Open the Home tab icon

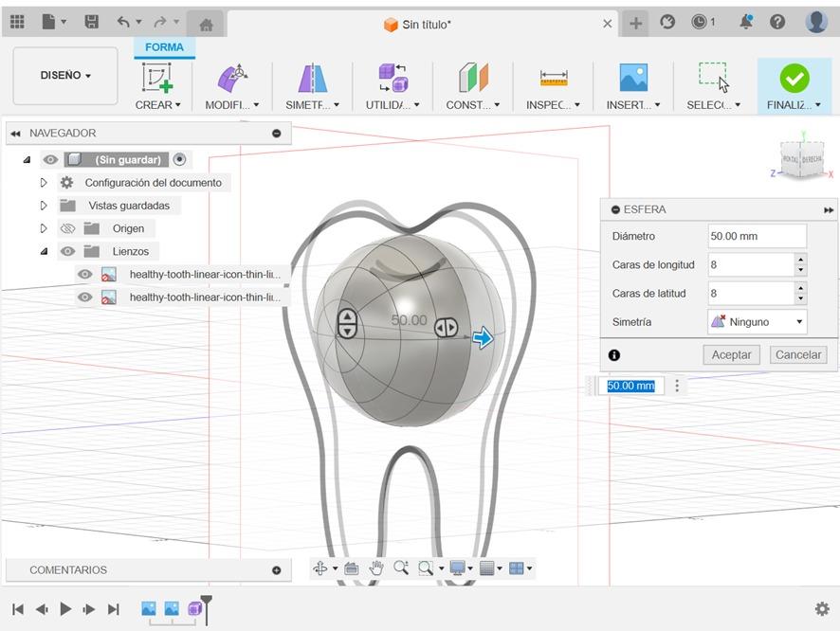[206, 25]
